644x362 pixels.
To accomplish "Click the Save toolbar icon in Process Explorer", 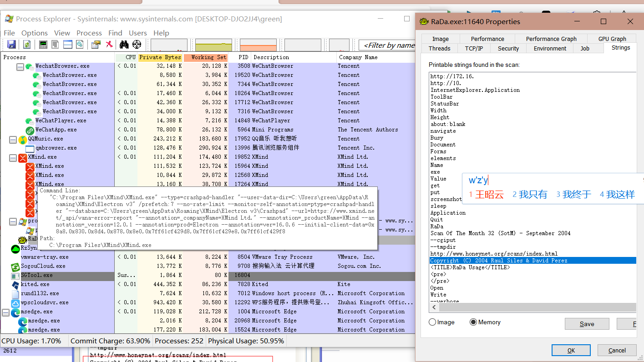I will pos(11,44).
